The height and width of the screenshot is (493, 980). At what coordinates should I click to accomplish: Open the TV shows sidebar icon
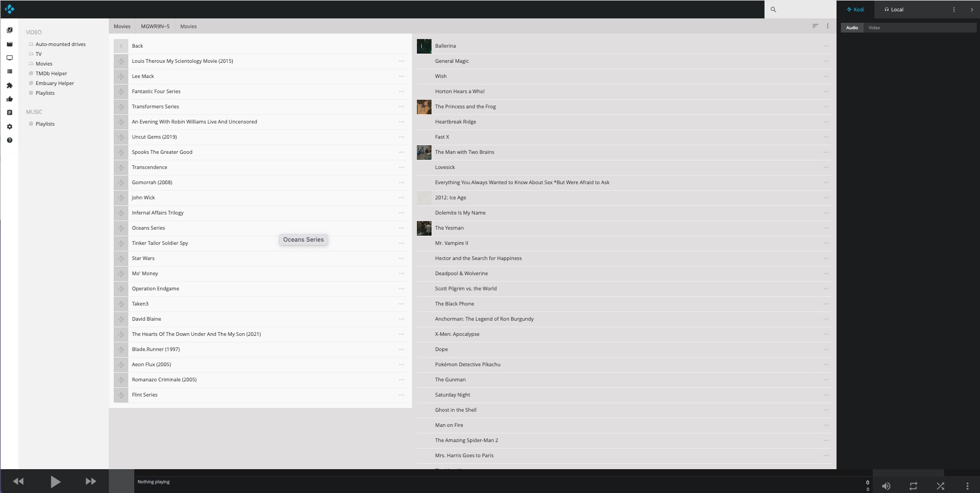[x=9, y=58]
